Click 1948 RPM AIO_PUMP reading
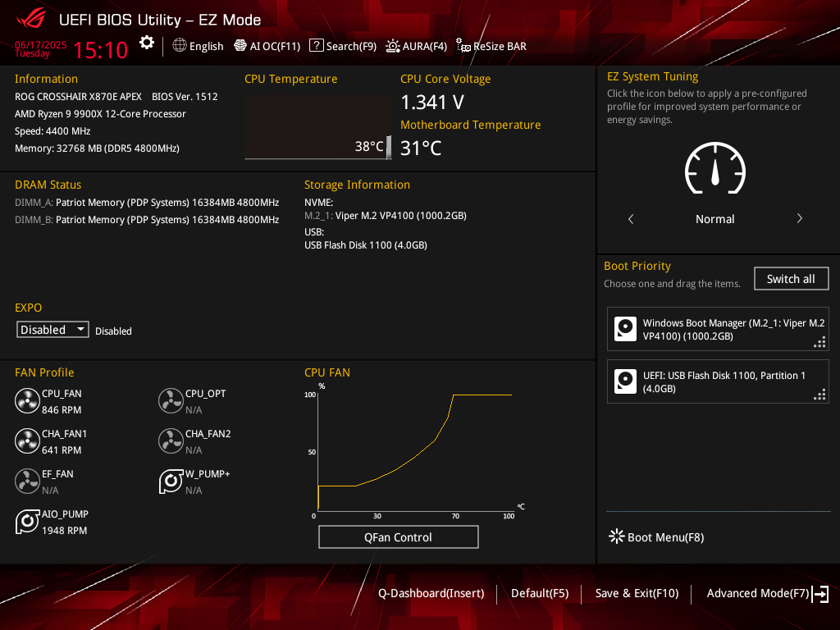This screenshot has height=630, width=840. 64,531
